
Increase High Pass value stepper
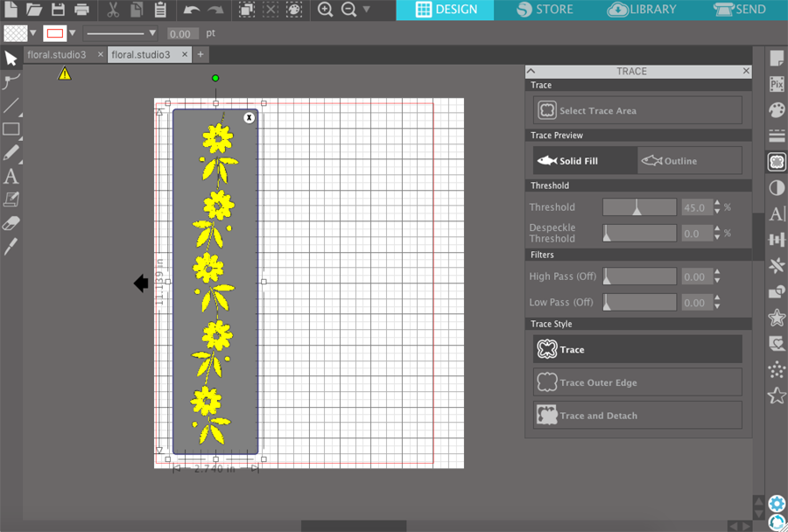pos(717,272)
